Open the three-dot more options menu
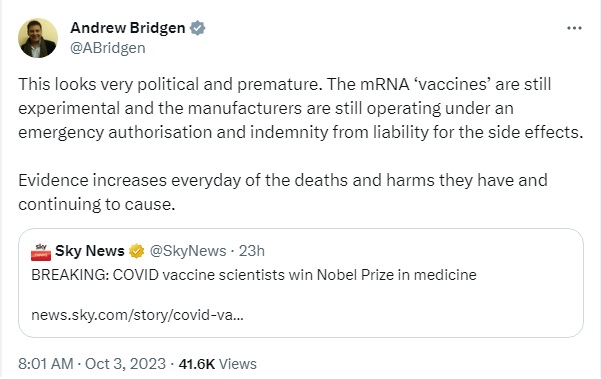This screenshot has height=379, width=601. (x=574, y=28)
